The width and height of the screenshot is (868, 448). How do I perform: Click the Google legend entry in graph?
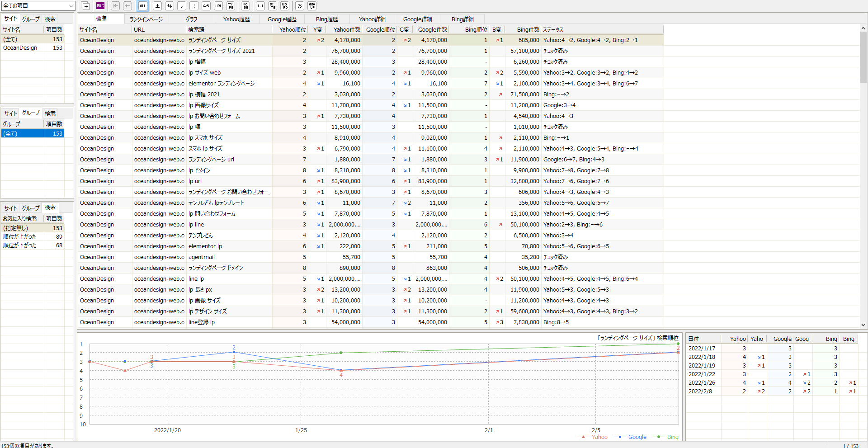click(x=630, y=437)
